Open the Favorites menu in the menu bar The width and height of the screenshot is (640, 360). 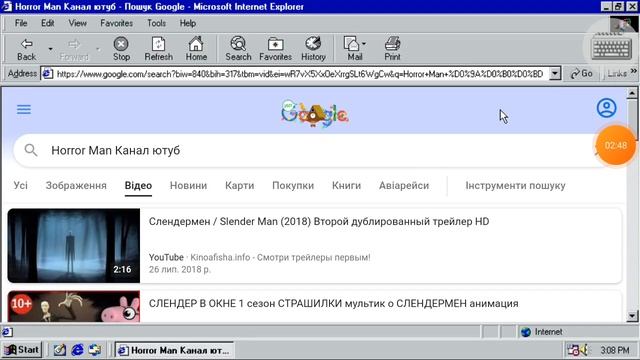[x=116, y=23]
